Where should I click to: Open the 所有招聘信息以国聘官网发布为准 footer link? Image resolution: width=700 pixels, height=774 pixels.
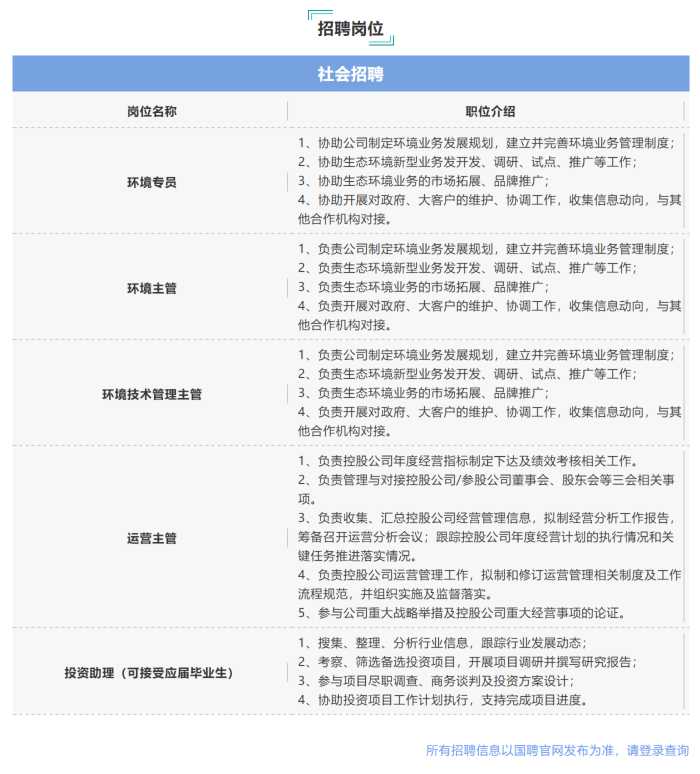(x=557, y=750)
